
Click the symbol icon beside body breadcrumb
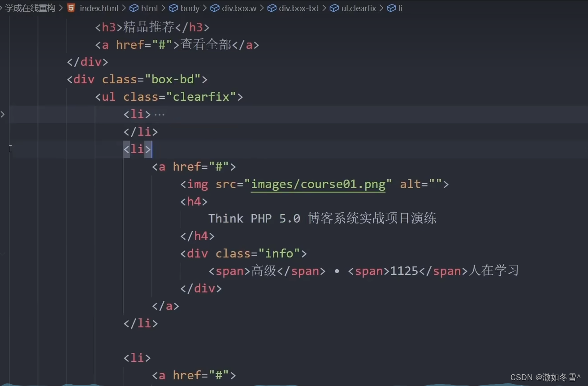tap(173, 8)
